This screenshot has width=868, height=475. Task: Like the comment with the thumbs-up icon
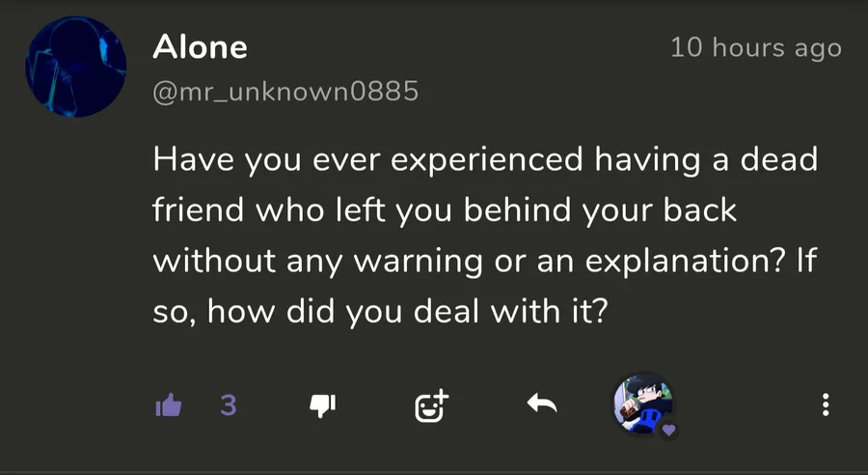pyautogui.click(x=168, y=406)
